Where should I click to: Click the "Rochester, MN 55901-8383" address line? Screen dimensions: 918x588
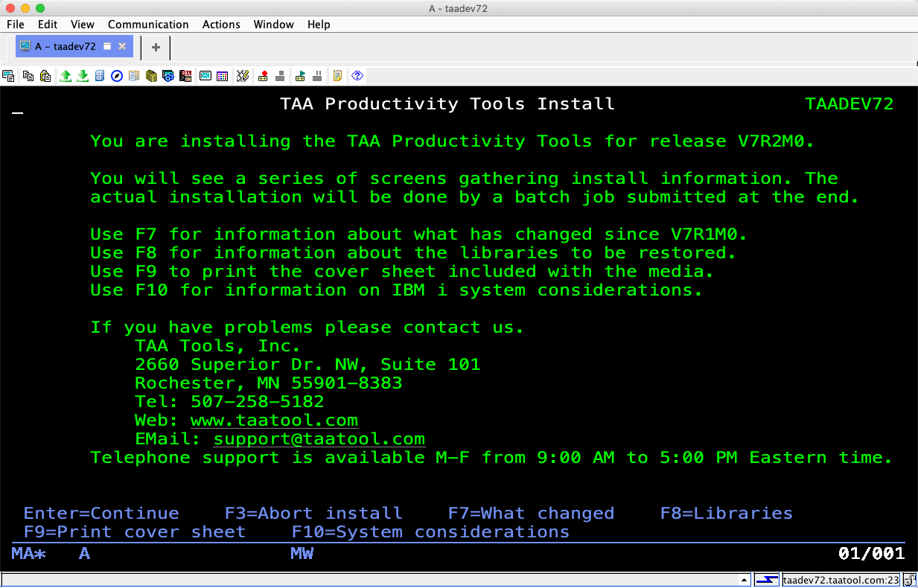coord(269,383)
